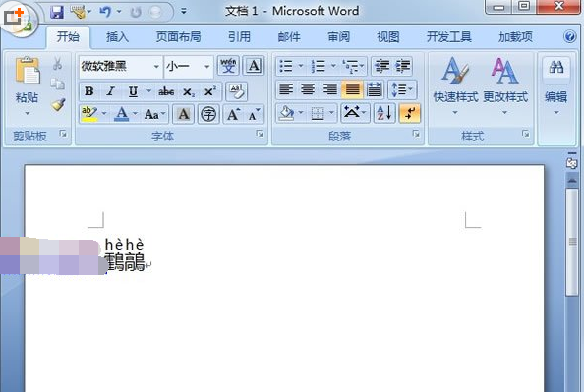Click the Sort A-Z icon
584x392 pixels.
pyautogui.click(x=383, y=113)
